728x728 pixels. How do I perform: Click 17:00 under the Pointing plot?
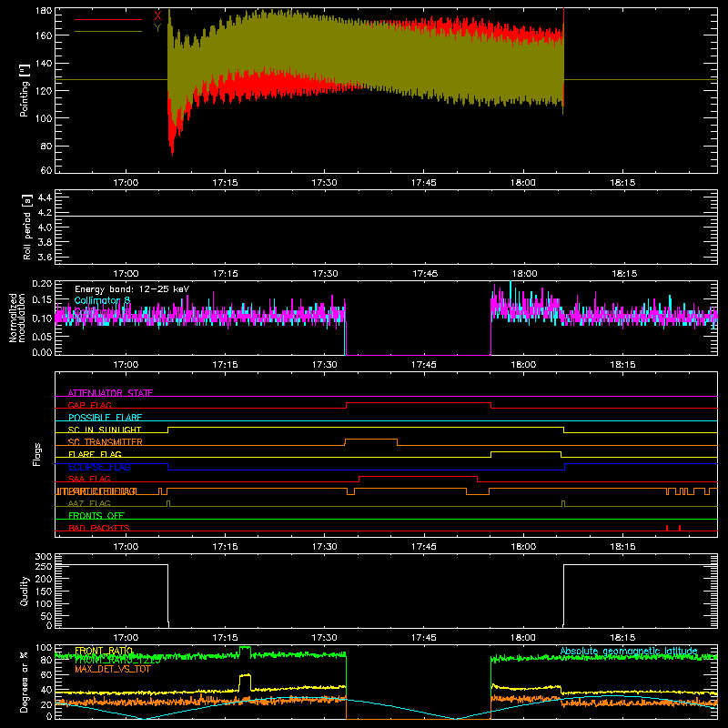(x=126, y=183)
